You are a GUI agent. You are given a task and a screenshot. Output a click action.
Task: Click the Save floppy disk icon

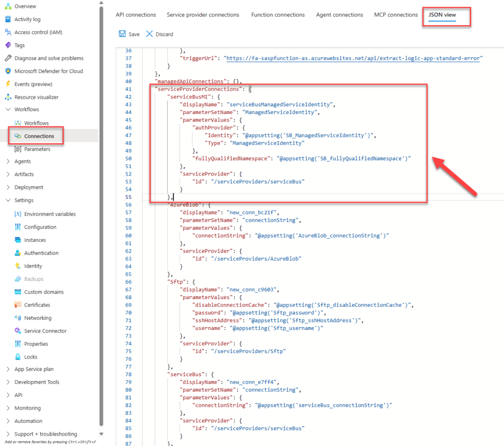(122, 34)
